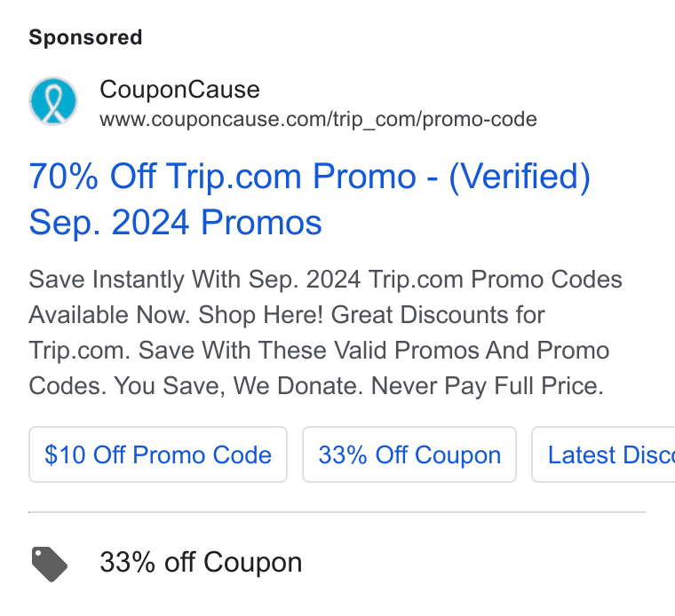Click the couponcause.com promo-code URL

tap(318, 120)
